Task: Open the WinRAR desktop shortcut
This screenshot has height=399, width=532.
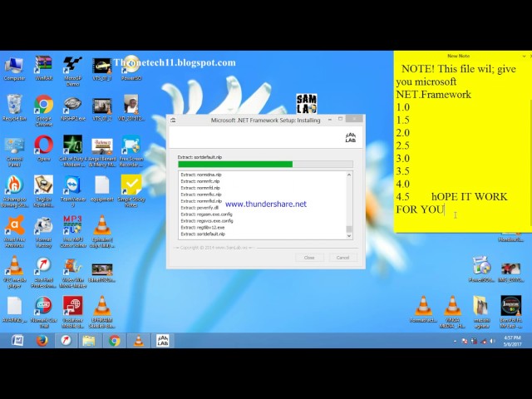Action: point(44,69)
